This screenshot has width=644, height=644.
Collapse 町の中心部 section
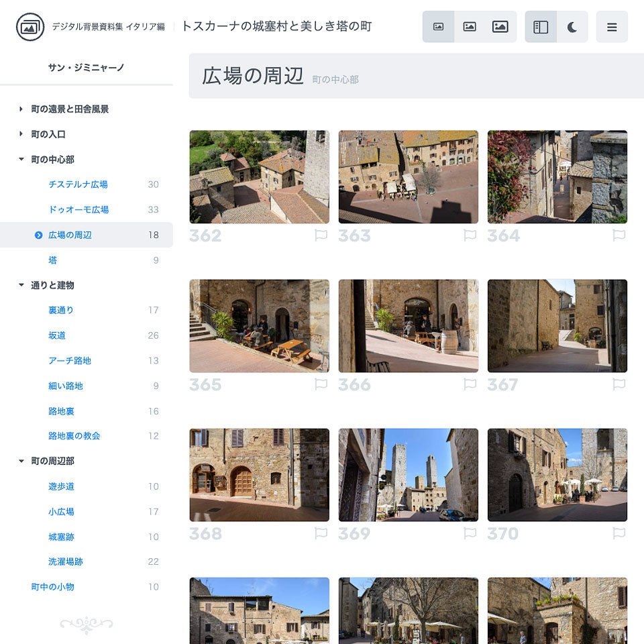point(21,160)
